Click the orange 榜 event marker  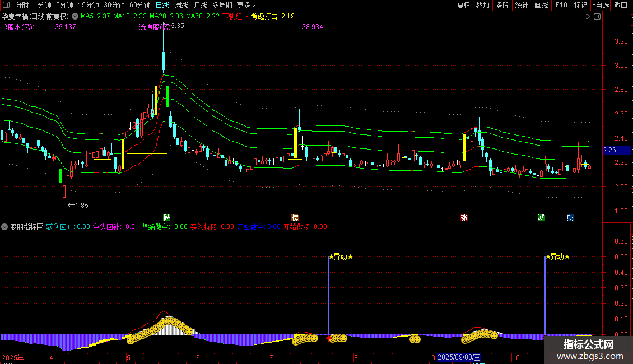(295, 217)
